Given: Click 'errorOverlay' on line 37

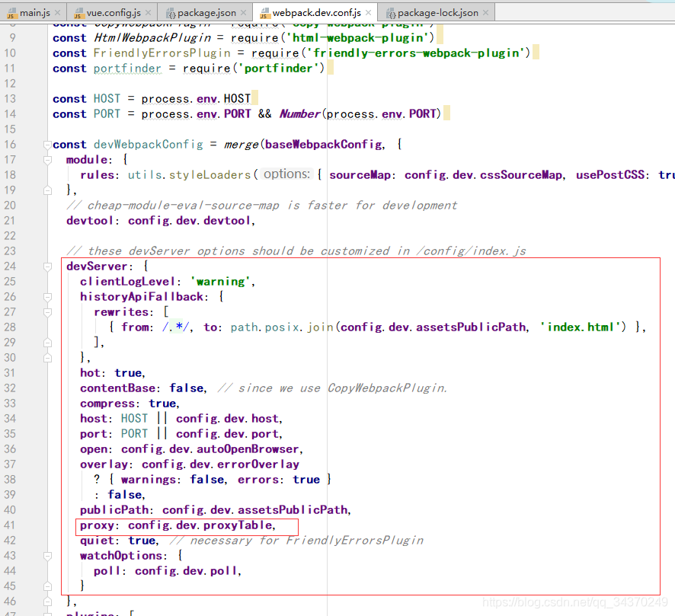Looking at the screenshot, I should [x=258, y=464].
